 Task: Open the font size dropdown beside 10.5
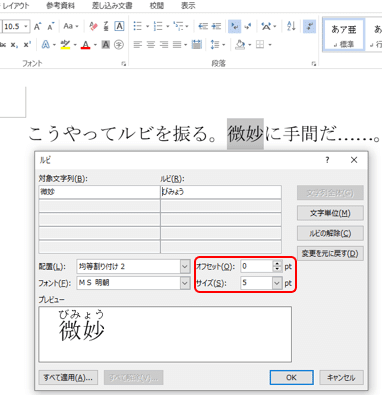26,26
